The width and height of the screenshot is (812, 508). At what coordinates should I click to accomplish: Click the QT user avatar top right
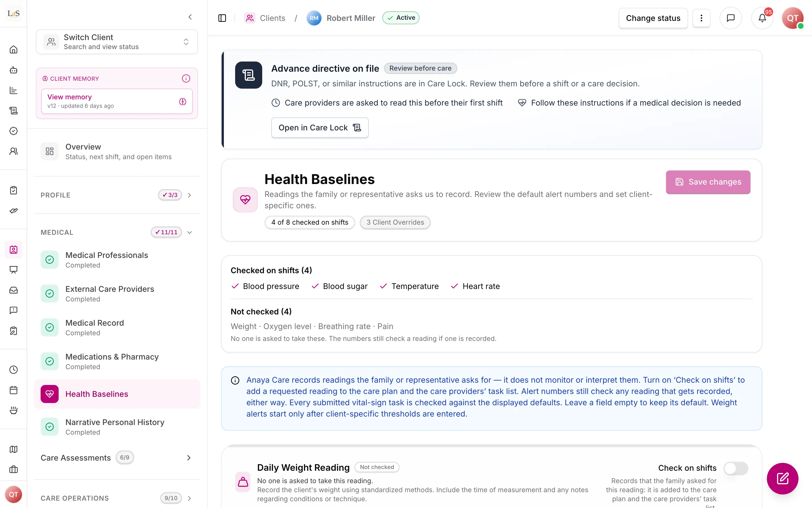[793, 18]
